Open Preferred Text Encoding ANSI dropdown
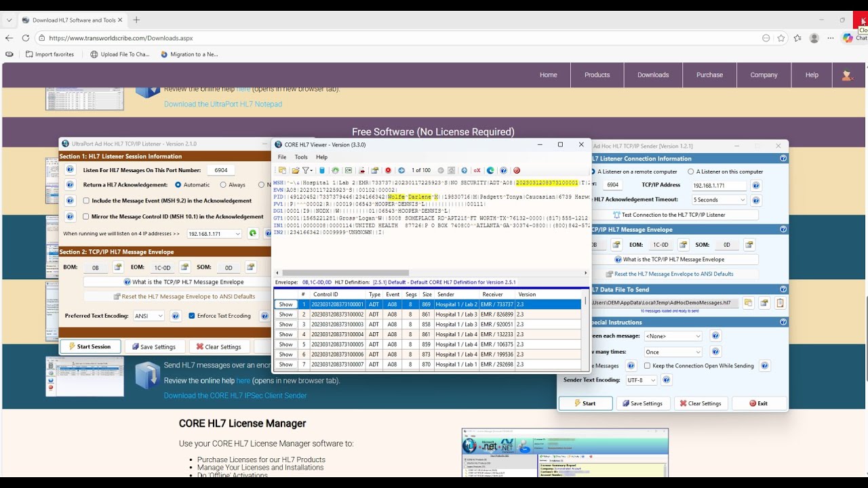This screenshot has height=488, width=868. point(149,316)
